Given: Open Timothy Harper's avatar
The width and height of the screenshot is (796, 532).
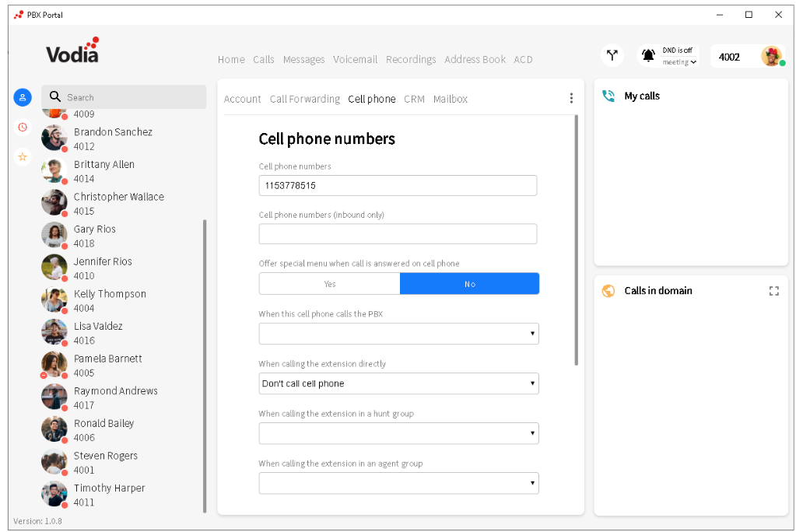Looking at the screenshot, I should click(x=54, y=494).
